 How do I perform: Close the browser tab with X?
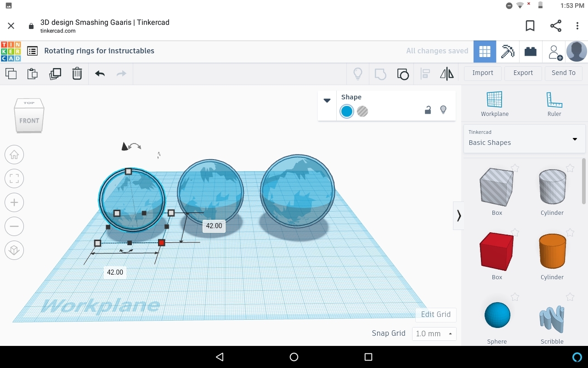11,26
